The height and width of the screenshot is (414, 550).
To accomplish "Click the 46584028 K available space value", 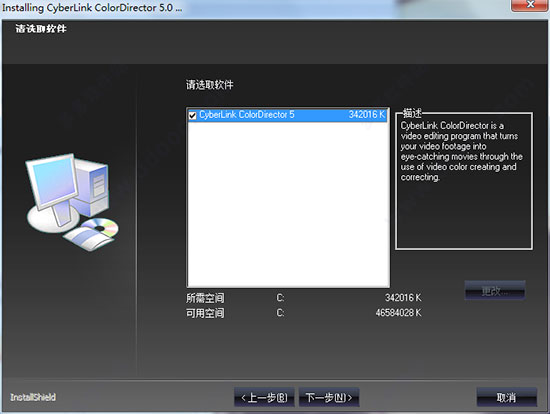I will 398,313.
